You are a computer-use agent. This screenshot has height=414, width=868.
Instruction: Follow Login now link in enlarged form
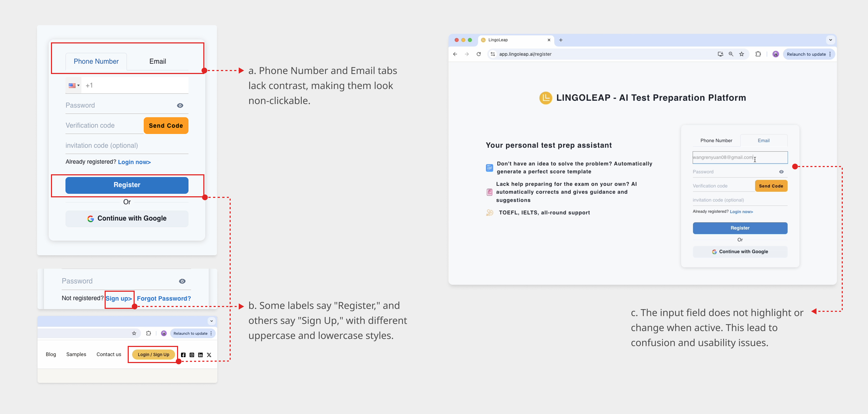[x=134, y=162]
